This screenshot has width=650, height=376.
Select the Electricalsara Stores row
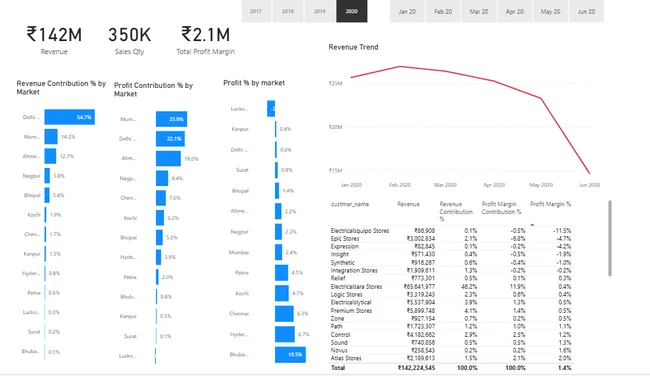451,286
